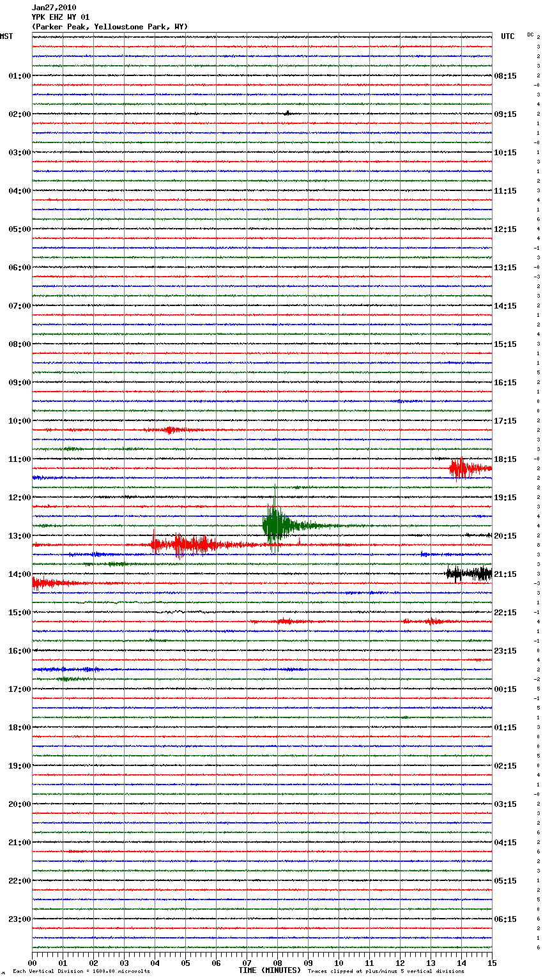Click "Traces clipped at plus/minus 5 vertical divisions" note
Image resolution: width=543 pixels, height=980 pixels.
[386, 972]
